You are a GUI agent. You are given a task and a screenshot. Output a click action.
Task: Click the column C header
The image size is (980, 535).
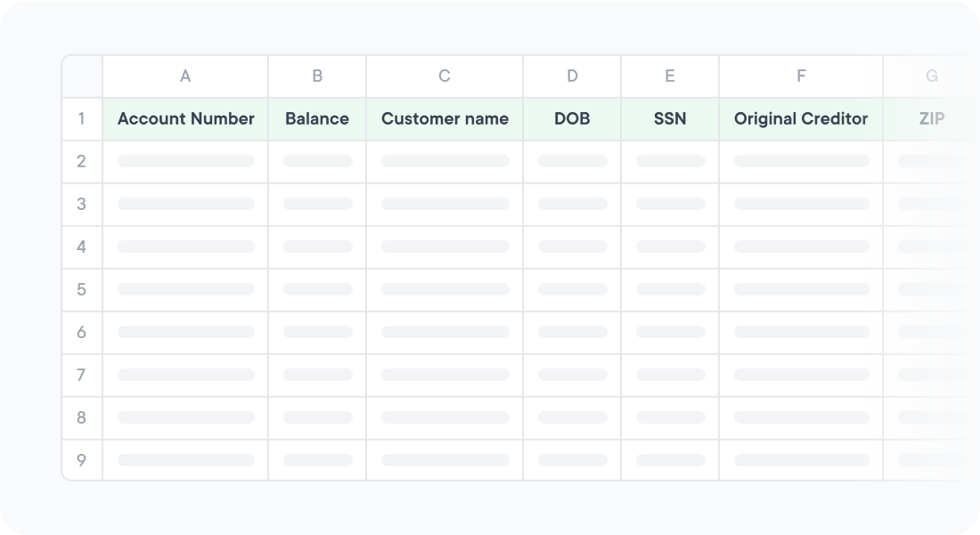coord(445,77)
